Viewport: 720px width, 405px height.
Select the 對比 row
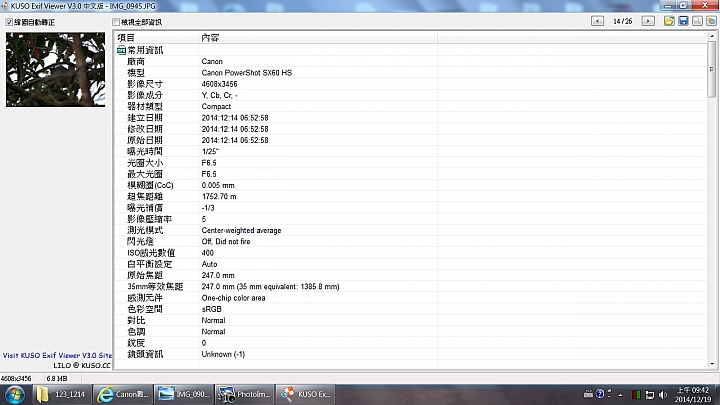coord(411,320)
